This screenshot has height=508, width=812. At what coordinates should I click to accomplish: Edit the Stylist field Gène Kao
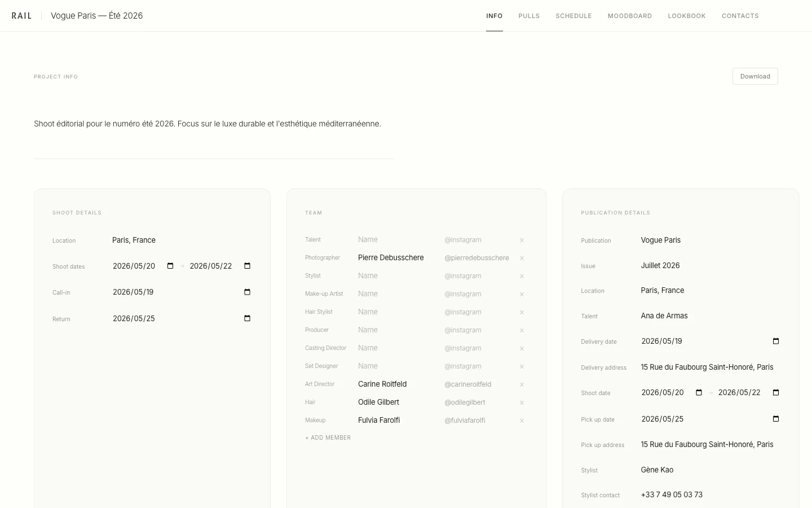pos(710,470)
